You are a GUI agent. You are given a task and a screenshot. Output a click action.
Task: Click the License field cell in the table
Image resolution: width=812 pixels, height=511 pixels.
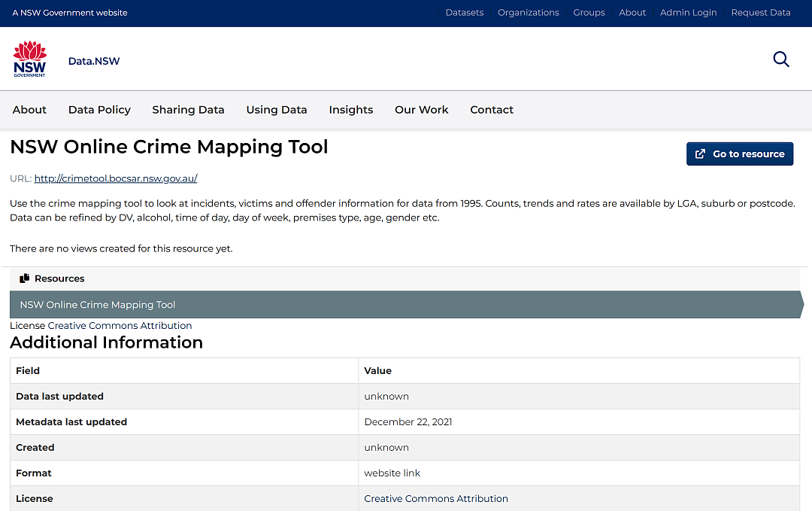pyautogui.click(x=184, y=498)
